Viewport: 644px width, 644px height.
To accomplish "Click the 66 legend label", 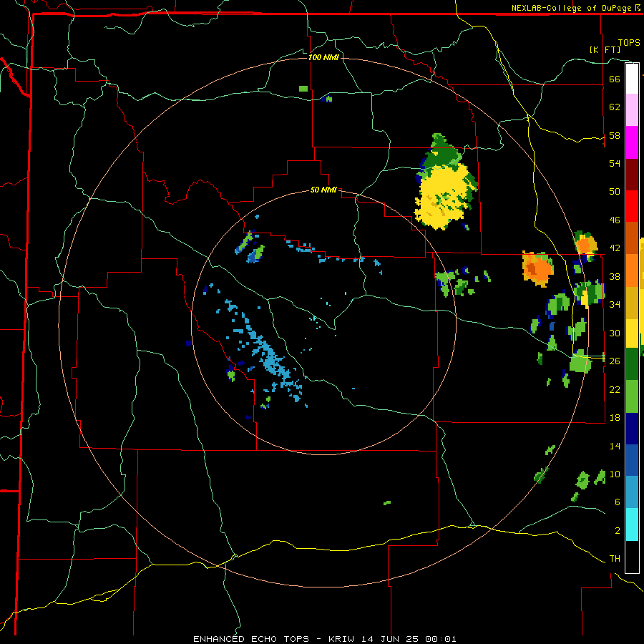I will [x=615, y=79].
